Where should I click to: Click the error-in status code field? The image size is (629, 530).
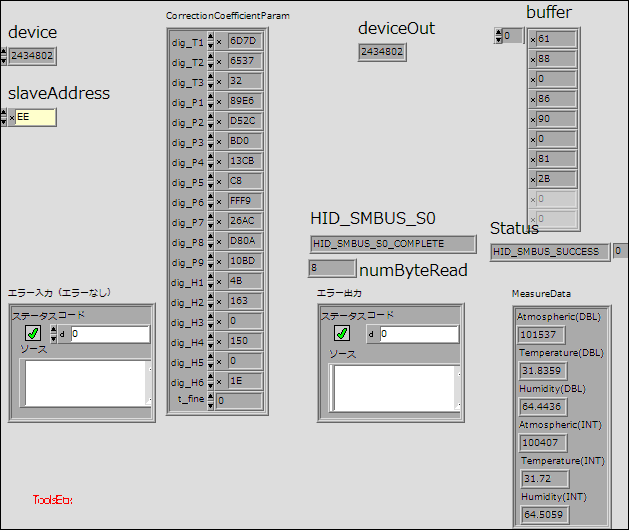(110, 334)
